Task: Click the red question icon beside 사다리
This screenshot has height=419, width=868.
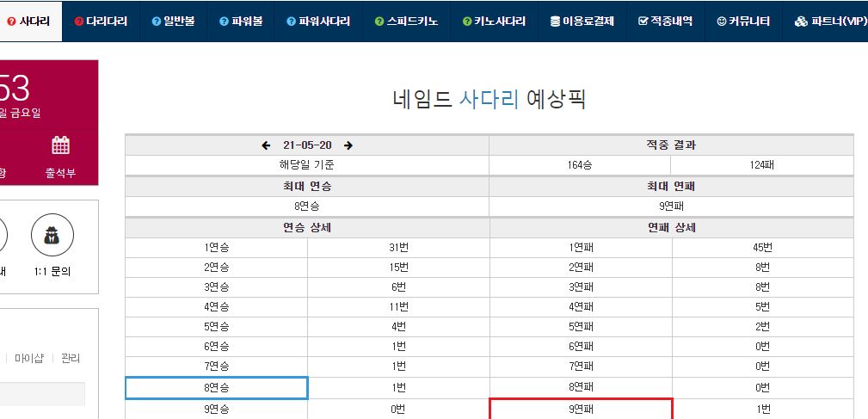Action: [11, 22]
